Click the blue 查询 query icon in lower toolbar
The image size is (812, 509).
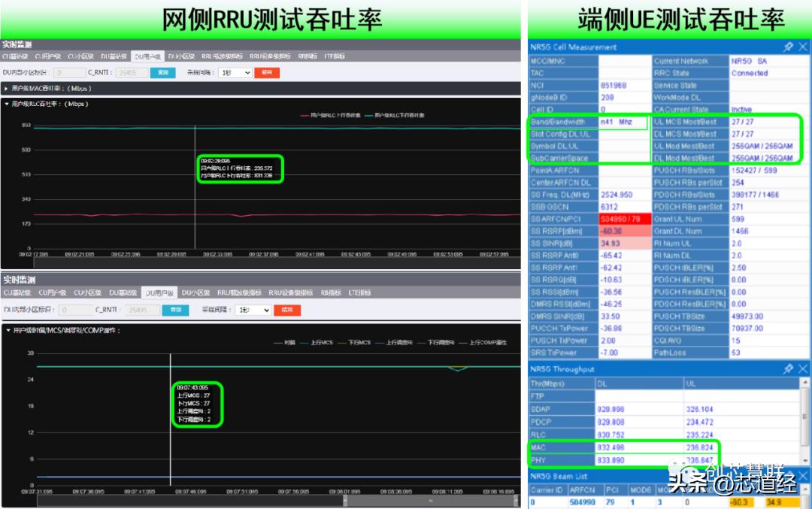click(x=177, y=308)
